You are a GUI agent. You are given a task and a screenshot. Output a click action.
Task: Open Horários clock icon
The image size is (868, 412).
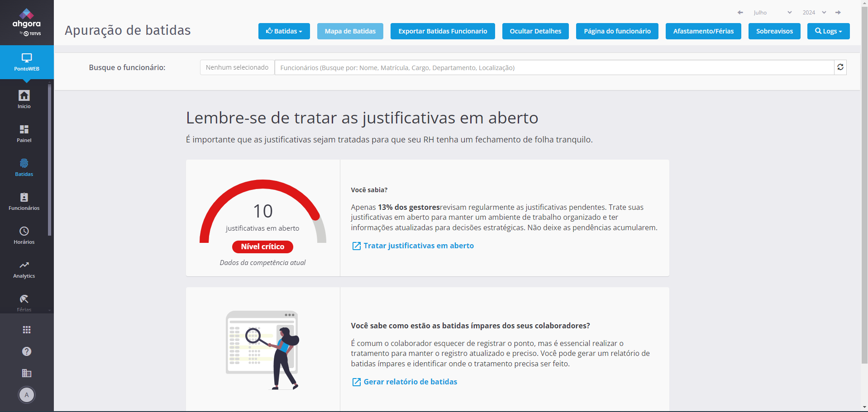[x=24, y=235]
